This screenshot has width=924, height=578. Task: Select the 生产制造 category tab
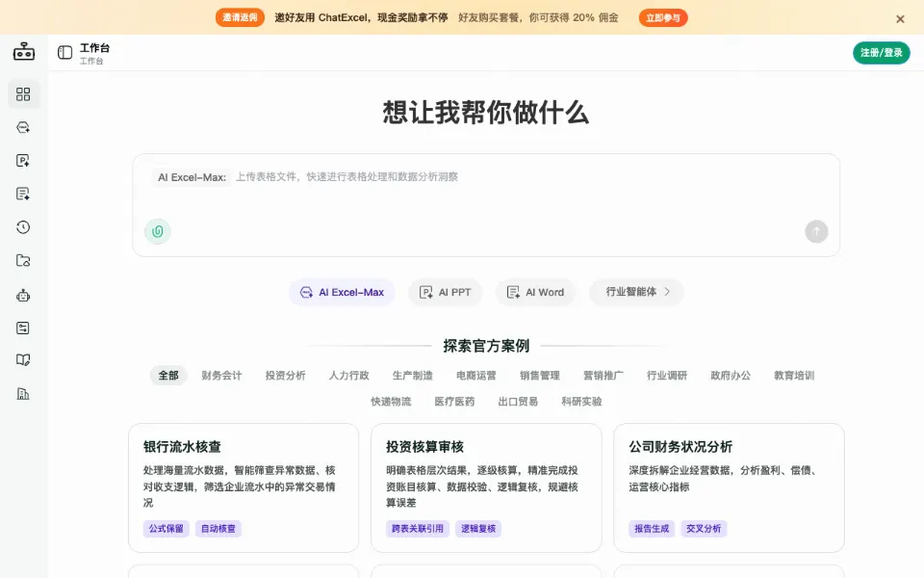(x=413, y=375)
